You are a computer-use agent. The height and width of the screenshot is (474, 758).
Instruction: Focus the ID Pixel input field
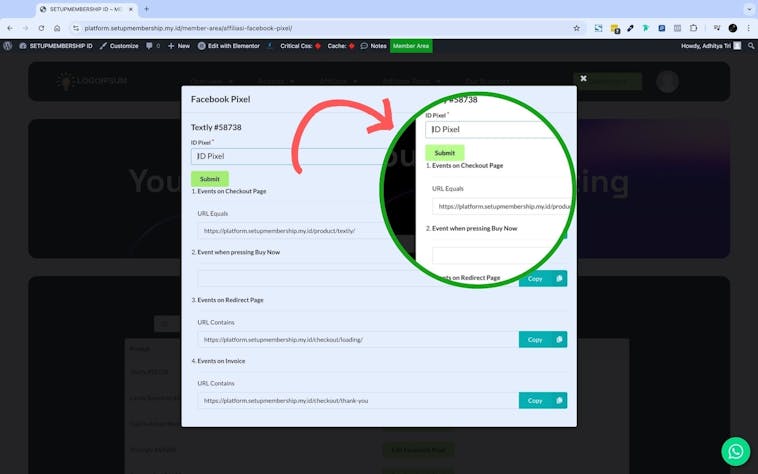click(290, 156)
